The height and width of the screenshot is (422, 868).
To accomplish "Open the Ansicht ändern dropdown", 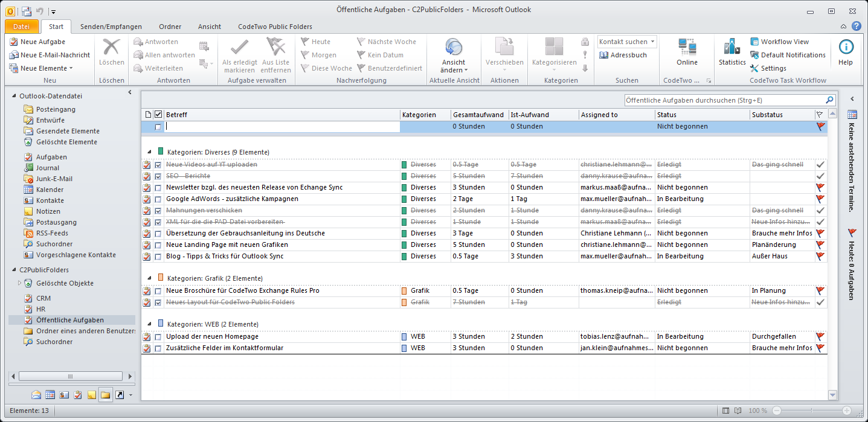I will coord(454,55).
